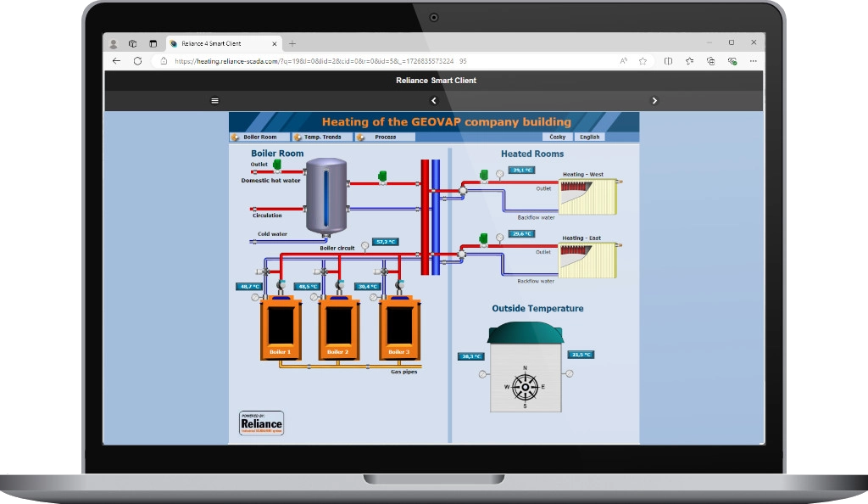Add this page to favorites with star icon

(643, 61)
